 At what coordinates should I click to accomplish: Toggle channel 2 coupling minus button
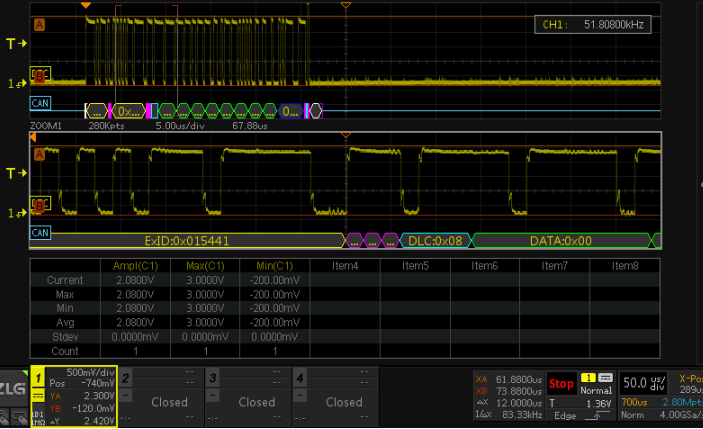tap(126, 396)
